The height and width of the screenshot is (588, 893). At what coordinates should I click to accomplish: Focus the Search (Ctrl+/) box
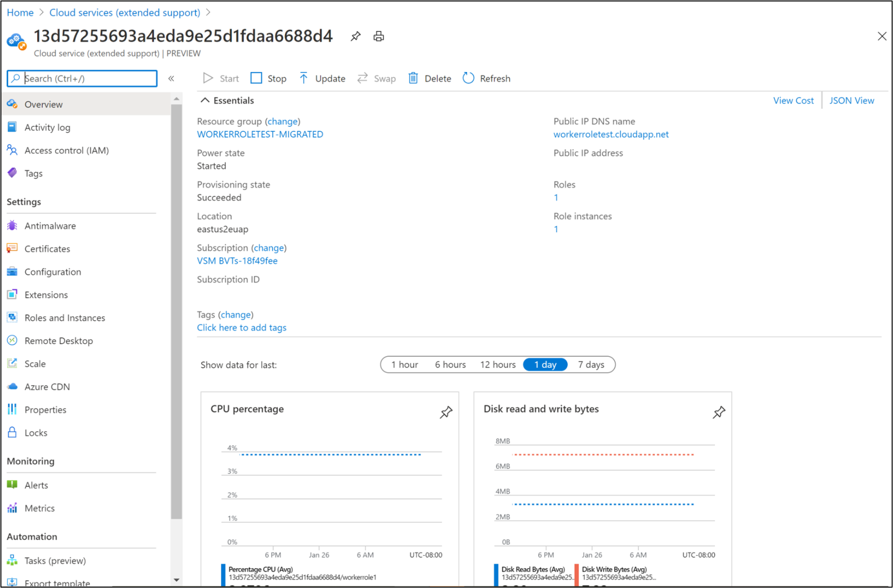[82, 78]
